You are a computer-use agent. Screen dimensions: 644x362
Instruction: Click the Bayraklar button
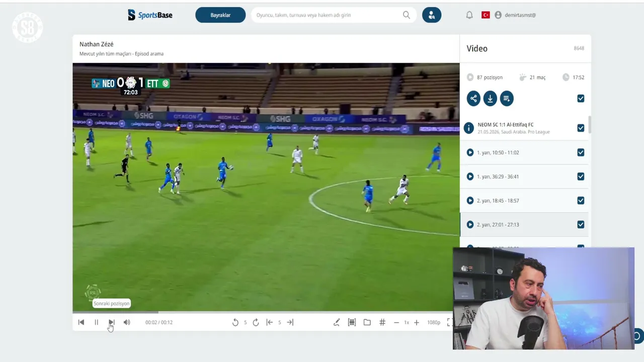pyautogui.click(x=220, y=15)
